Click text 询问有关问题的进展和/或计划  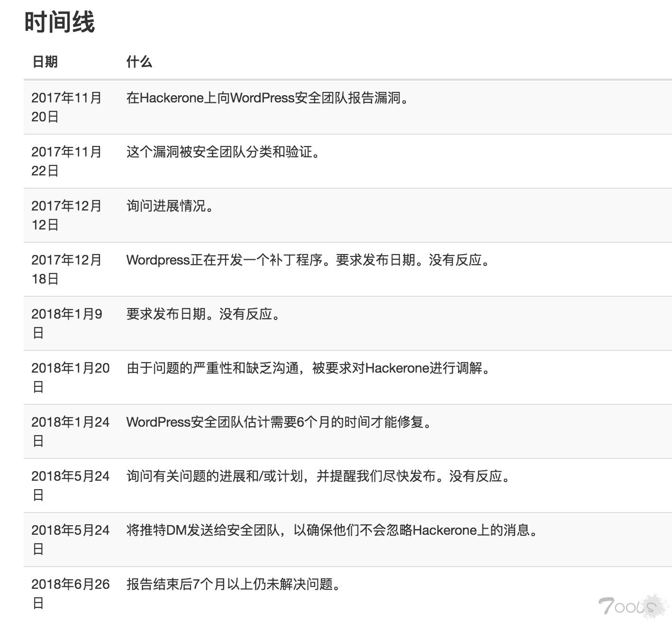point(215,476)
